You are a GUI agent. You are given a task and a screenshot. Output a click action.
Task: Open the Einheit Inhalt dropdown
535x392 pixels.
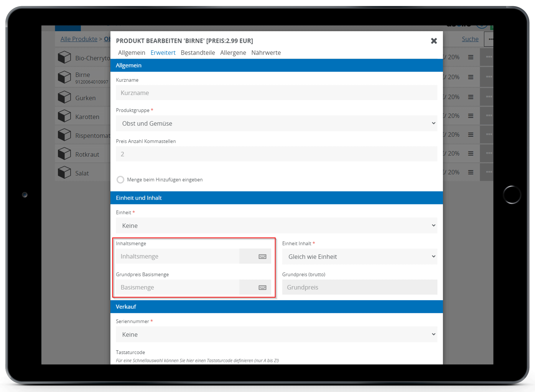pyautogui.click(x=359, y=257)
